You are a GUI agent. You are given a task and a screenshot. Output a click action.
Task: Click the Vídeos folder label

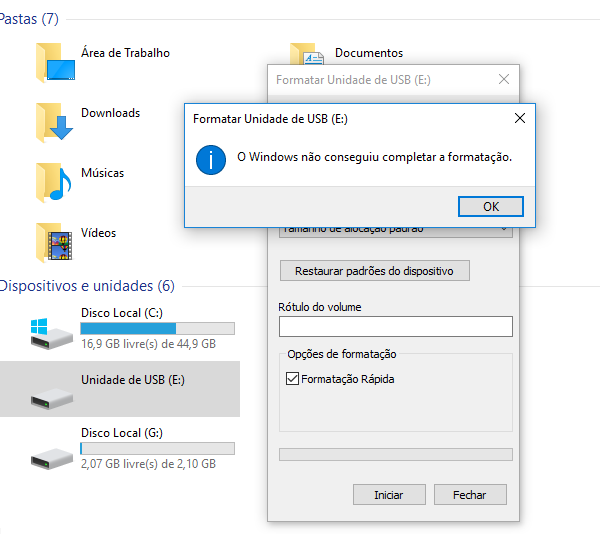98,233
